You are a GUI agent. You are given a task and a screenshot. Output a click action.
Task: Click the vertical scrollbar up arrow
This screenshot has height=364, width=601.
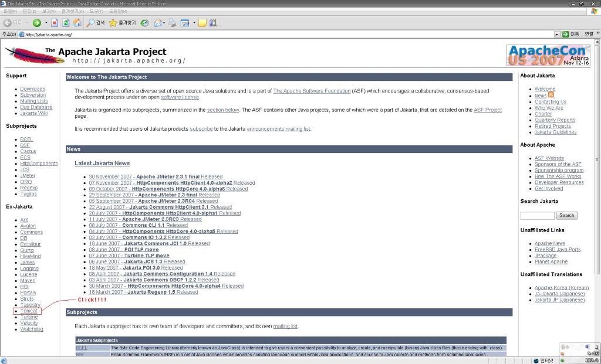tap(597, 41)
